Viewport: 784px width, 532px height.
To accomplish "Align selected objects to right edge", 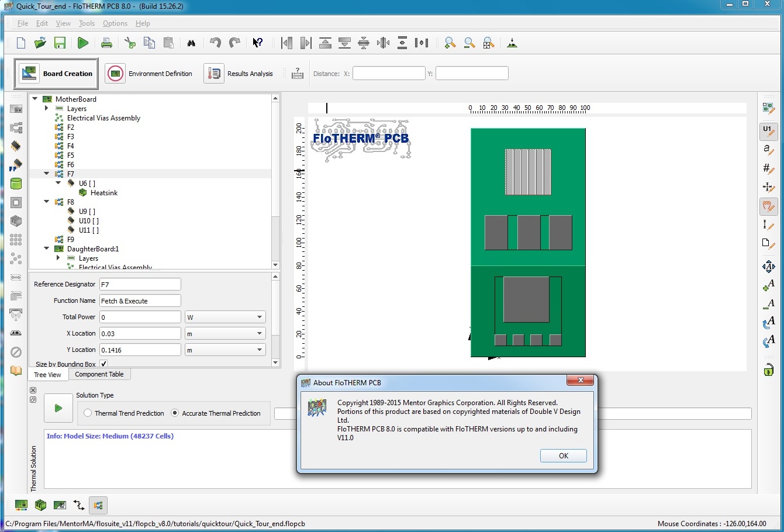I will [306, 43].
